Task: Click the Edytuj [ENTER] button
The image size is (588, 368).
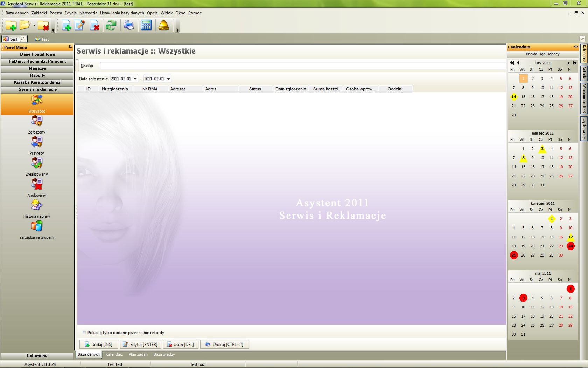Action: [x=140, y=345]
